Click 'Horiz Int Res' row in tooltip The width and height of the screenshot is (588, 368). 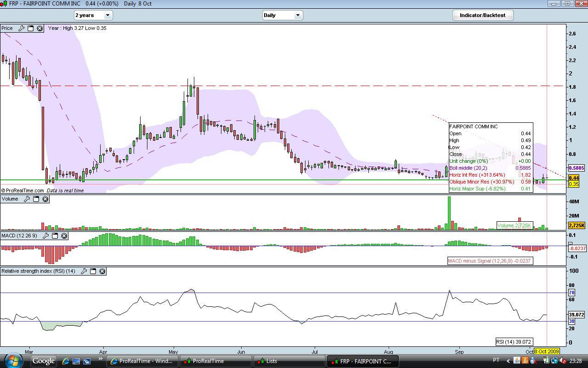490,175
